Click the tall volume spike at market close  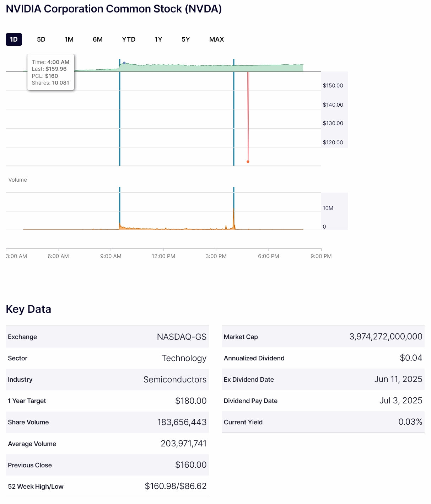tap(234, 219)
